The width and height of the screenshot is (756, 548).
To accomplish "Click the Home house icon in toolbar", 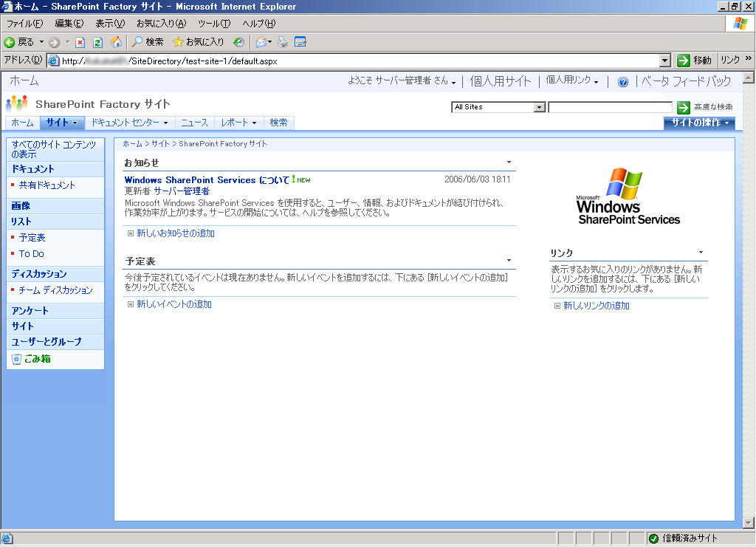I will click(x=116, y=42).
